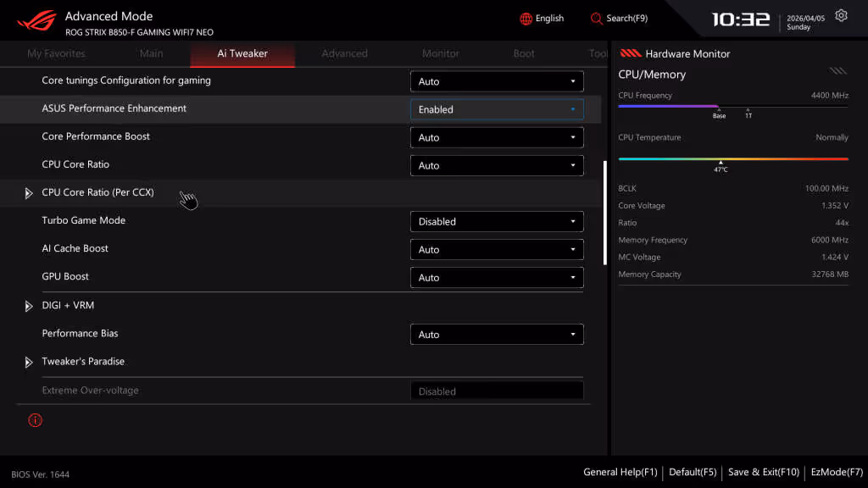The width and height of the screenshot is (868, 488).
Task: Open the Core Performance Boost dropdown
Action: coord(497,137)
